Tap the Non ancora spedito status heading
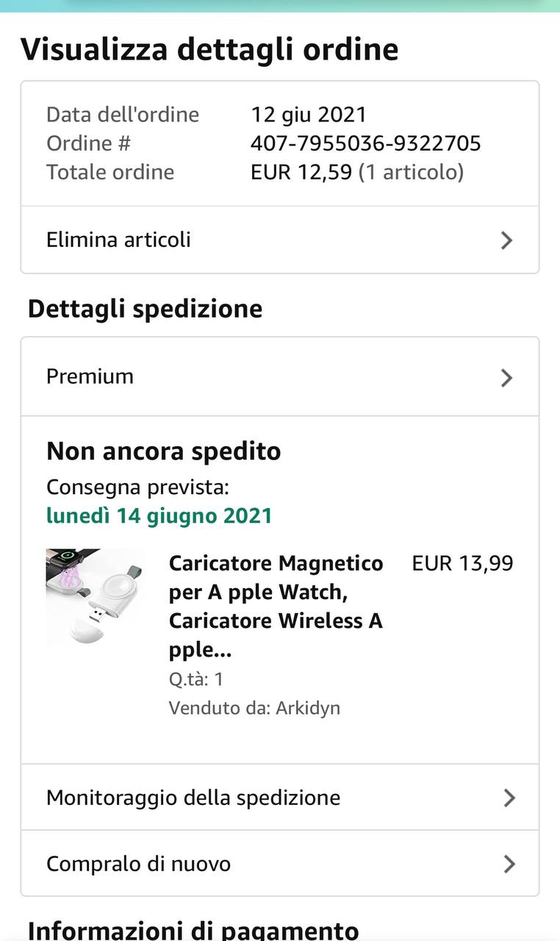Screen dimensions: 560x941 tap(163, 451)
